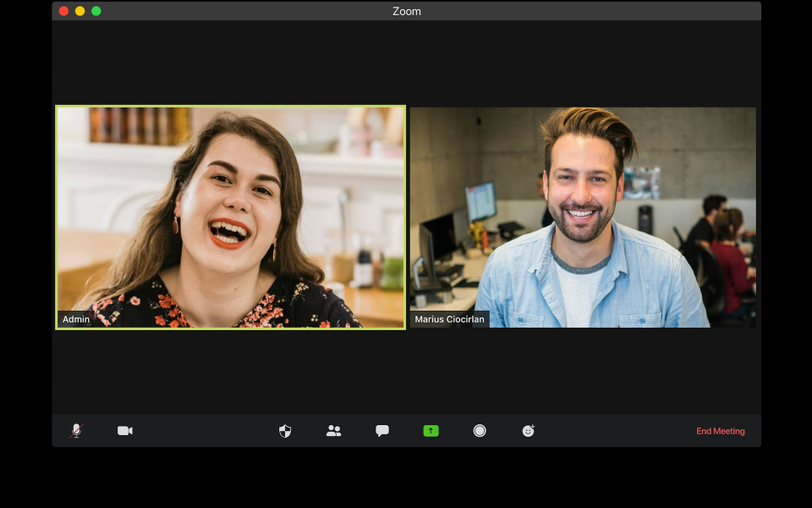
Task: Open the Chat bubble icon
Action: coord(382,431)
